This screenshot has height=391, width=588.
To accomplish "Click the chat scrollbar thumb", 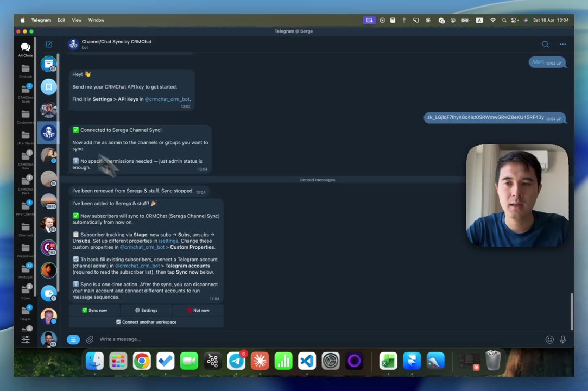I will (572, 312).
